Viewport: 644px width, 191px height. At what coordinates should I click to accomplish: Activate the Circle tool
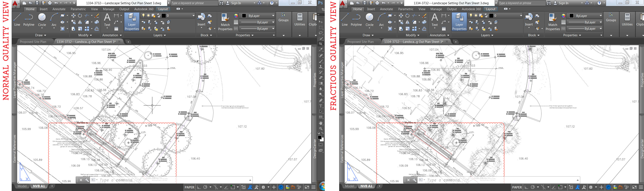[x=42, y=20]
